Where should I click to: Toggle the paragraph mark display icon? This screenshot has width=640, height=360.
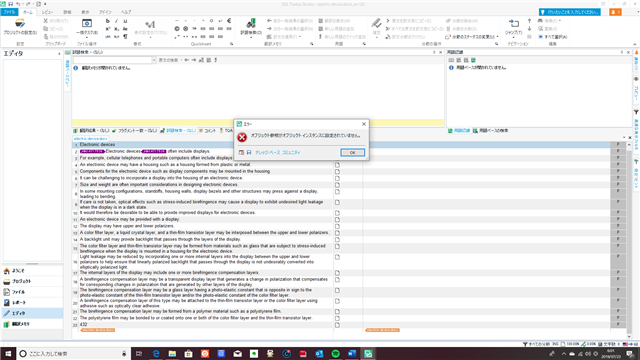[x=125, y=37]
